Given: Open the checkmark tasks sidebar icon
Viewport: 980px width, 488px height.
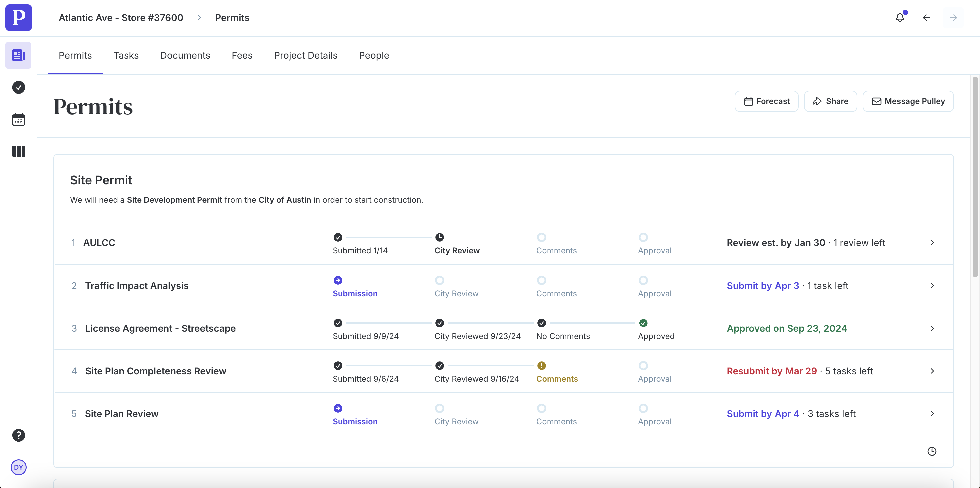Looking at the screenshot, I should tap(18, 87).
